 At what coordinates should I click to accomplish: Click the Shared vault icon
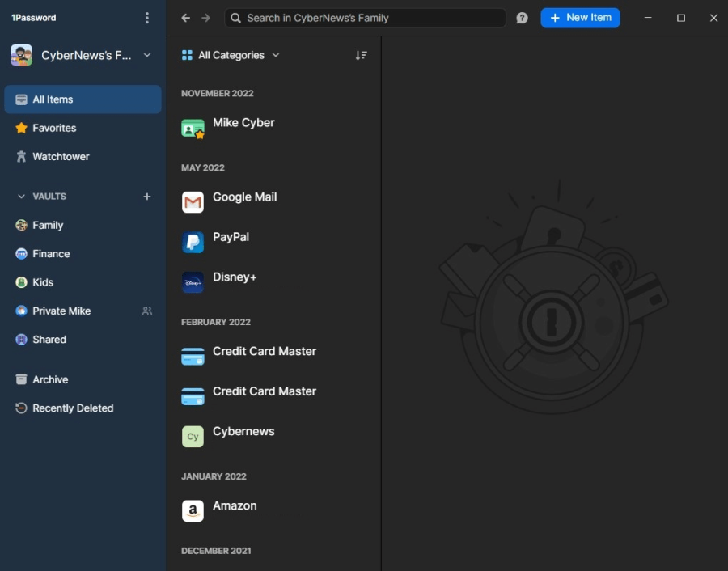(21, 340)
